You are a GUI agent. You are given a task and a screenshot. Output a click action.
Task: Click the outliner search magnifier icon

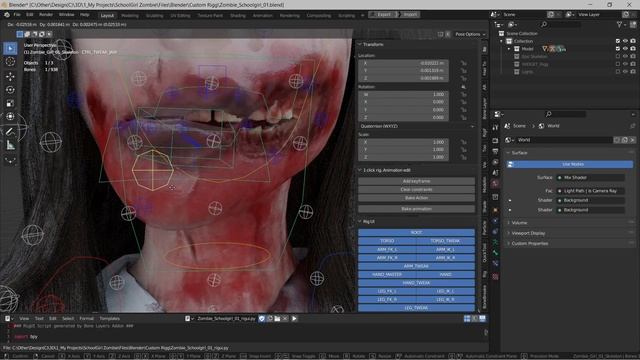tap(544, 24)
